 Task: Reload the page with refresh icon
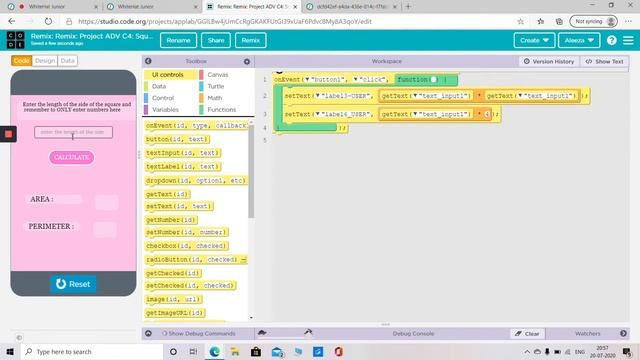coord(48,21)
